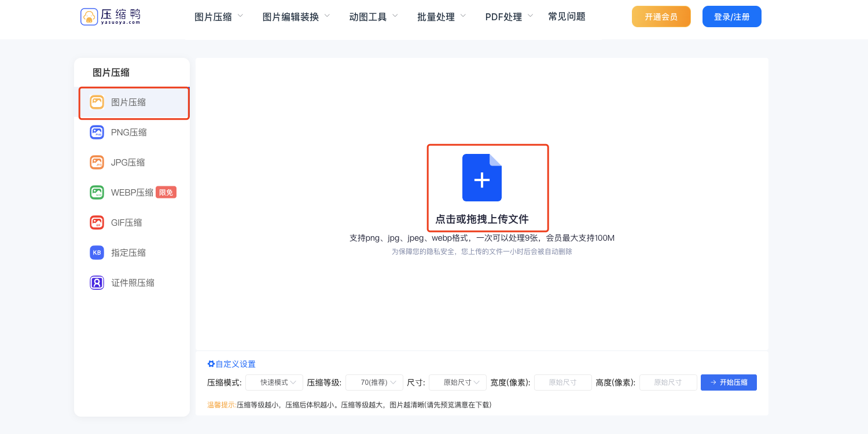Open the 压缩等级 70(推荐) dropdown
Viewport: 868px width, 434px height.
[374, 382]
